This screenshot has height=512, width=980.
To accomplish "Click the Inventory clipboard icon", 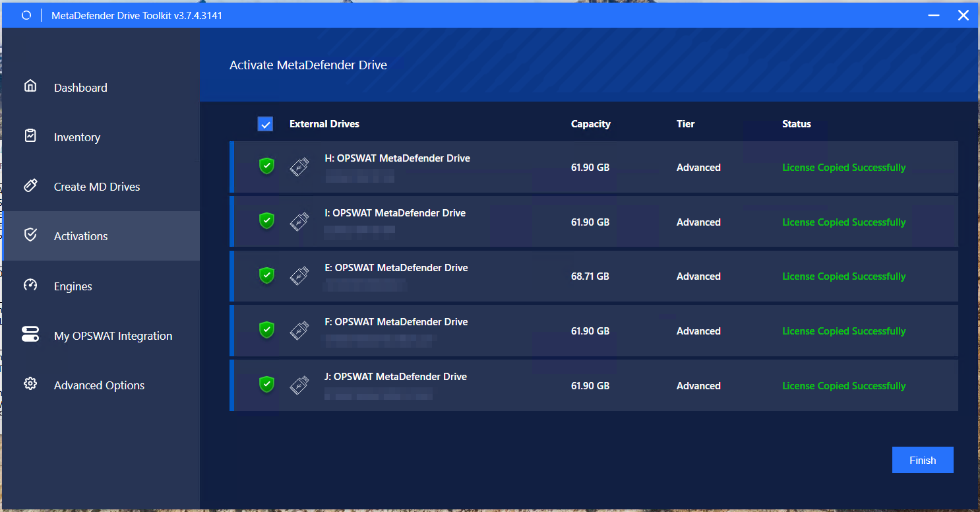I will click(x=30, y=135).
